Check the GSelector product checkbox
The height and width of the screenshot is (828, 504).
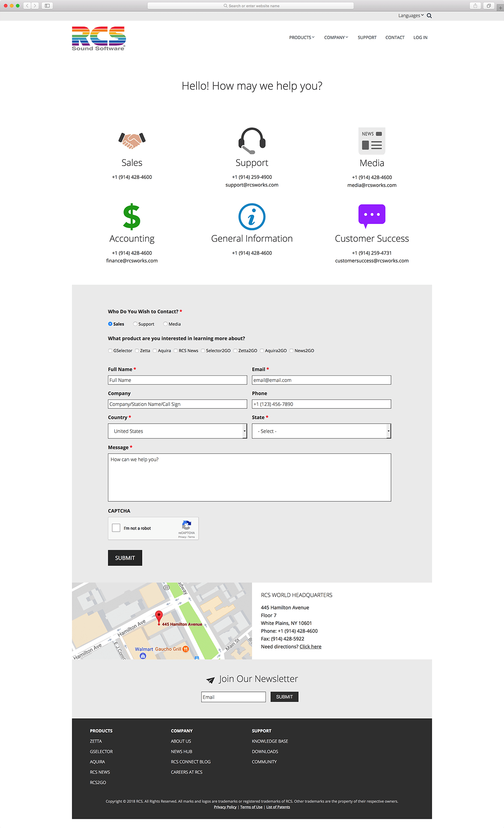pos(110,351)
